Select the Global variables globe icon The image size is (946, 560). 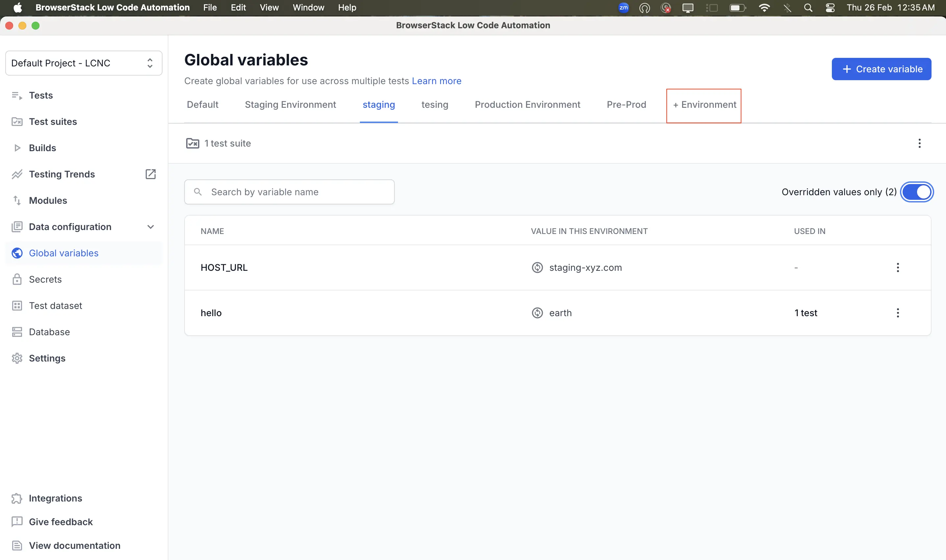coord(17,253)
